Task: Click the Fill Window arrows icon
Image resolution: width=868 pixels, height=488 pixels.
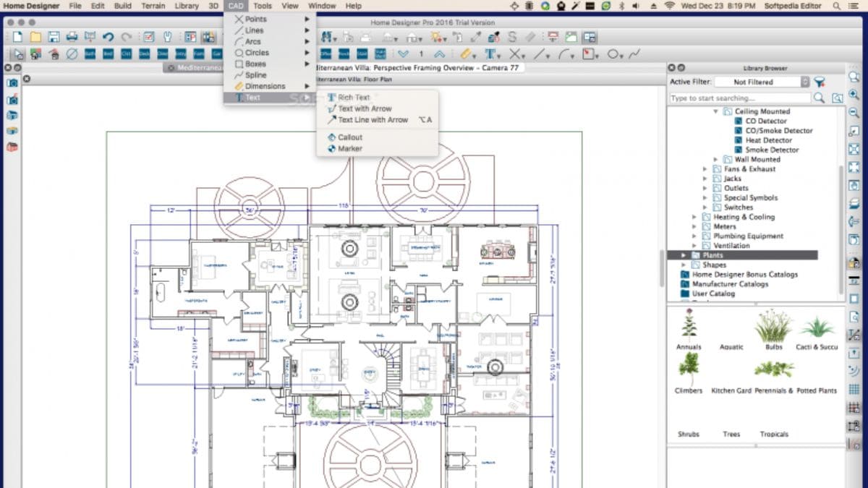Action: 854,150
